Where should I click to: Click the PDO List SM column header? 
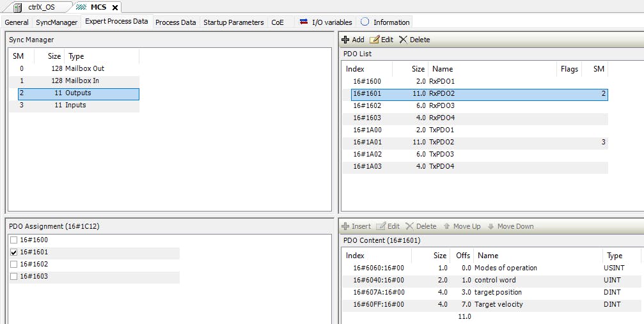click(x=595, y=69)
